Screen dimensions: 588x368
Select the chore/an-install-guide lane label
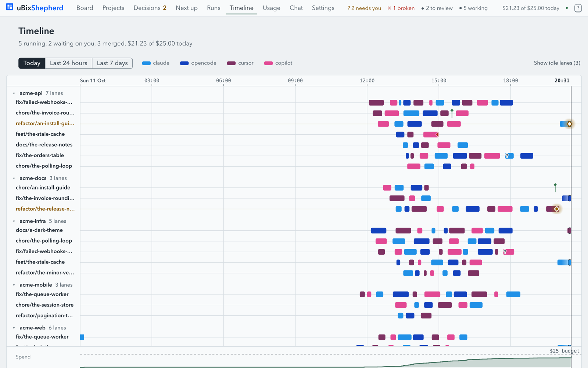[x=43, y=188]
